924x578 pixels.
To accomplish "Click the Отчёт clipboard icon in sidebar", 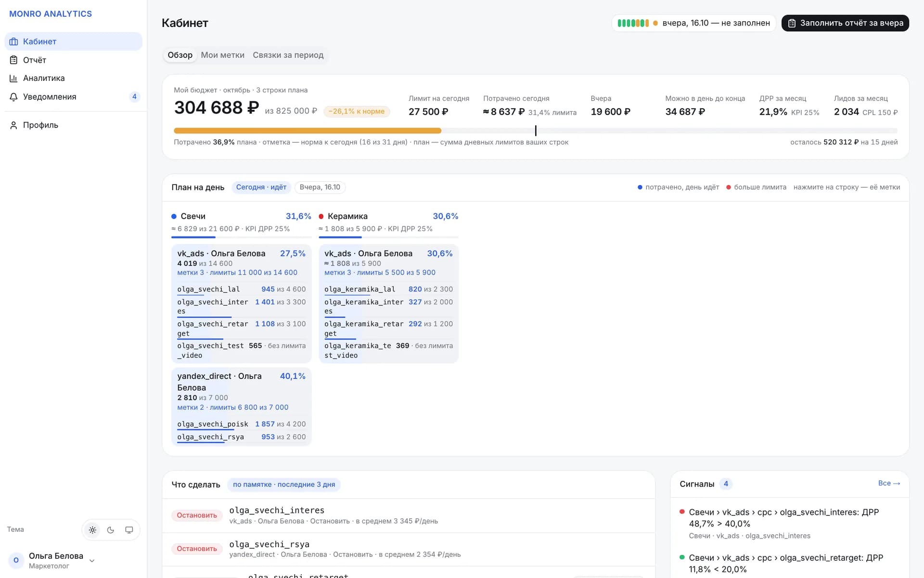I will pos(13,60).
